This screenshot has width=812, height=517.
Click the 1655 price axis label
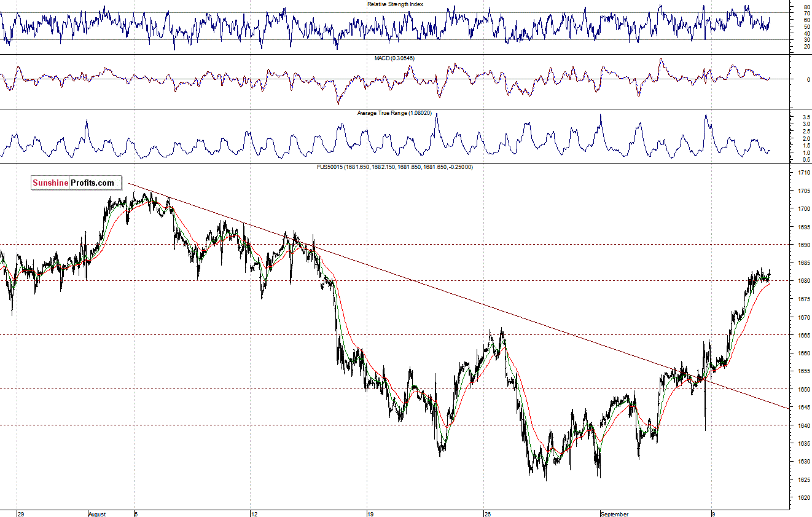pyautogui.click(x=803, y=371)
